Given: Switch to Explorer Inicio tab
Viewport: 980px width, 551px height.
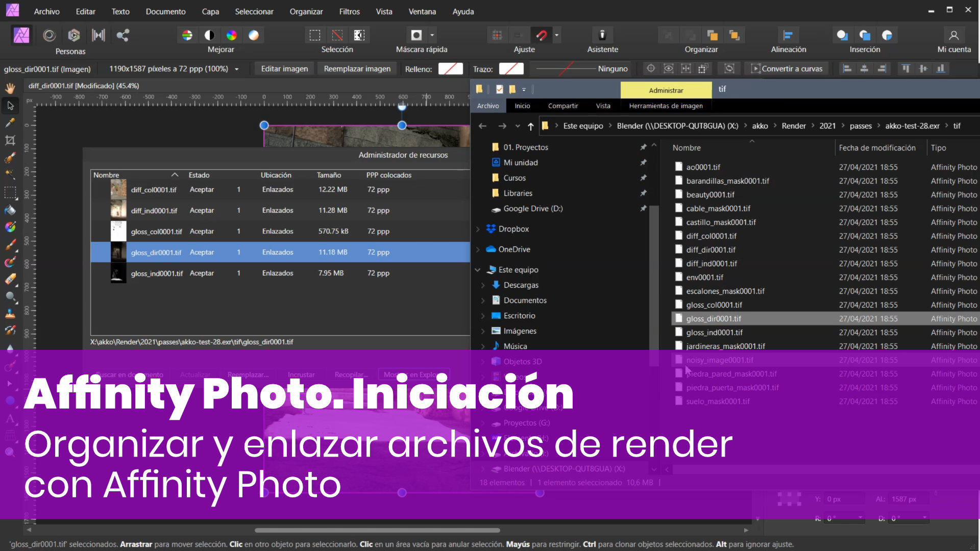Looking at the screenshot, I should pyautogui.click(x=522, y=106).
